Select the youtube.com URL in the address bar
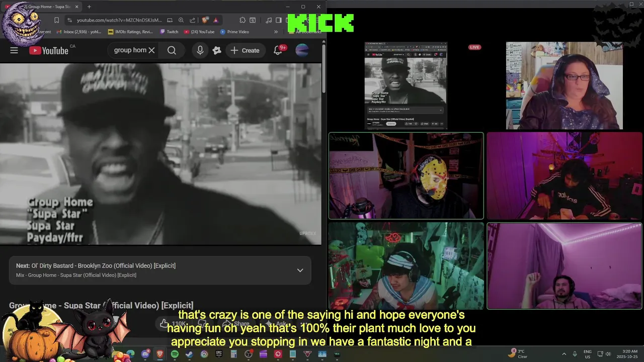This screenshot has width=644, height=362. (119, 20)
